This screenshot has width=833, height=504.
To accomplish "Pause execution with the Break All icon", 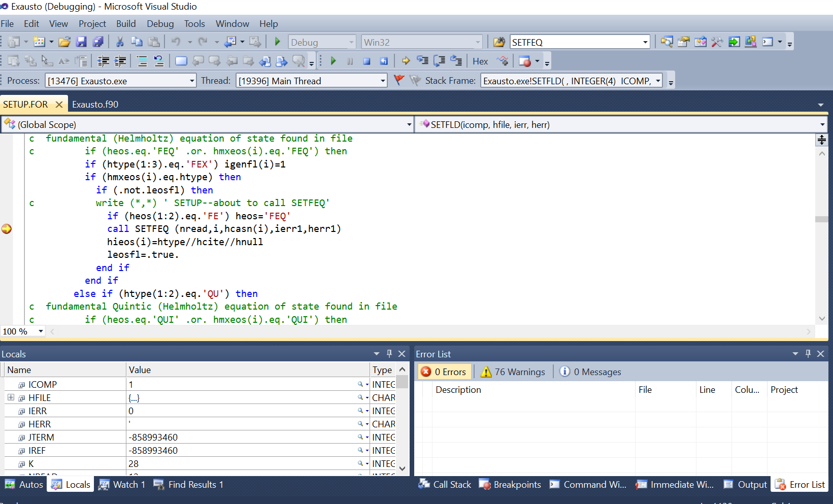I will pos(350,60).
